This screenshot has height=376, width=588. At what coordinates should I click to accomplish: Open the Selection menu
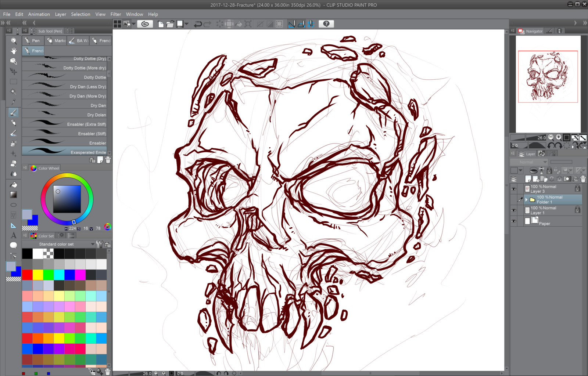80,14
